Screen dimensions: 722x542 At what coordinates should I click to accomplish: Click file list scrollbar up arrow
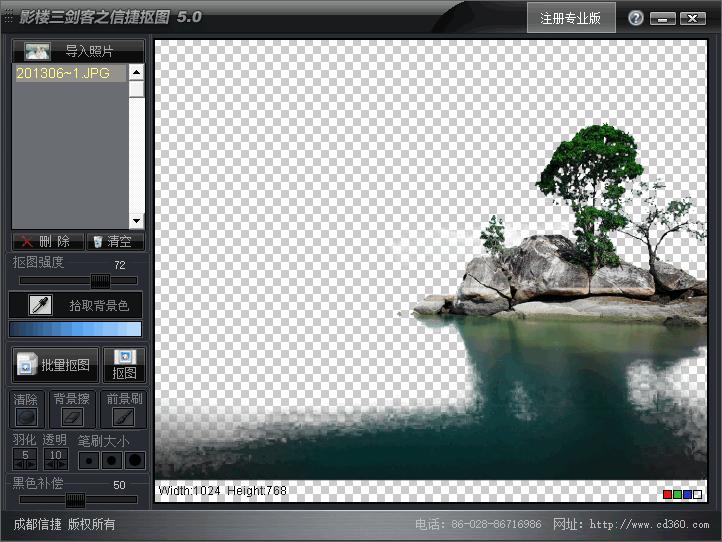pyautogui.click(x=136, y=72)
